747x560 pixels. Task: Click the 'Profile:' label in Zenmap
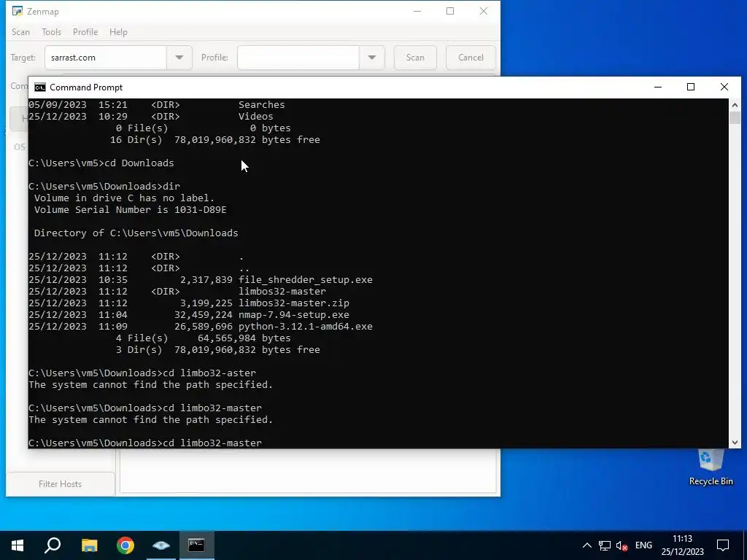[214, 58]
